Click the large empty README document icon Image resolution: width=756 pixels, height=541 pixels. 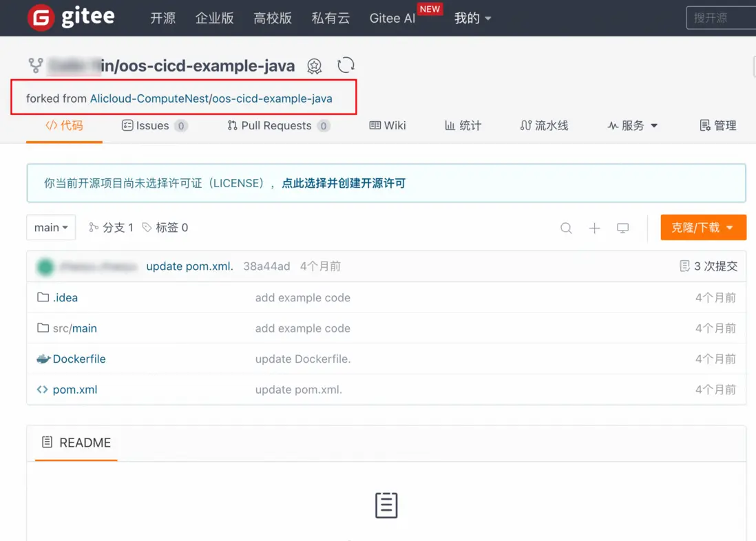[386, 505]
